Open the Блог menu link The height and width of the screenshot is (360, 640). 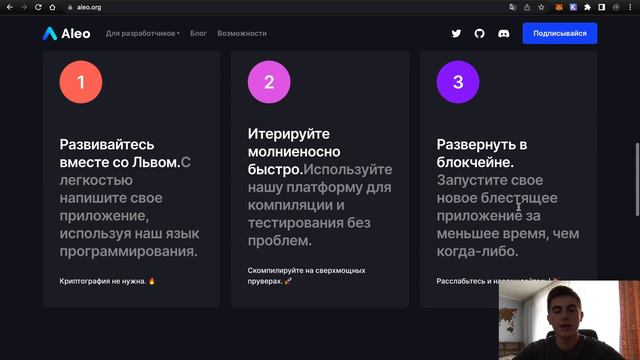[x=198, y=33]
